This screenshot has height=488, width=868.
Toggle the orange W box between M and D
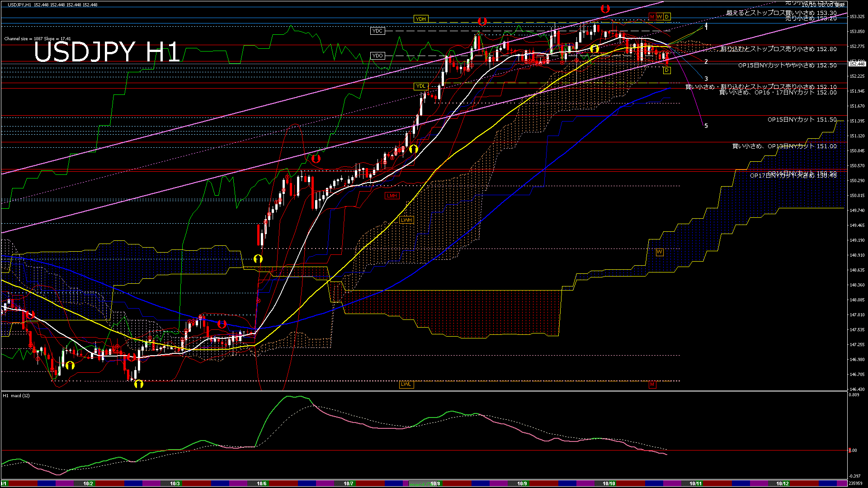click(x=659, y=17)
